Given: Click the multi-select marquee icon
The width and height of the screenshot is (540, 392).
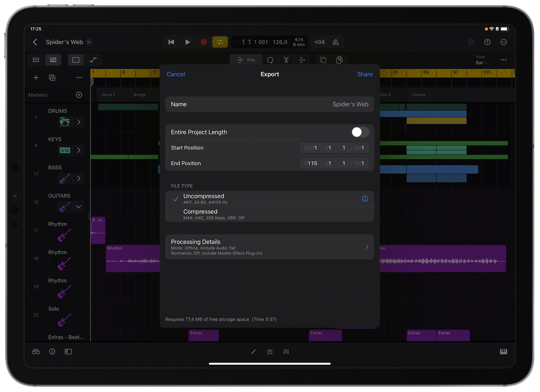Looking at the screenshot, I should click(x=323, y=60).
